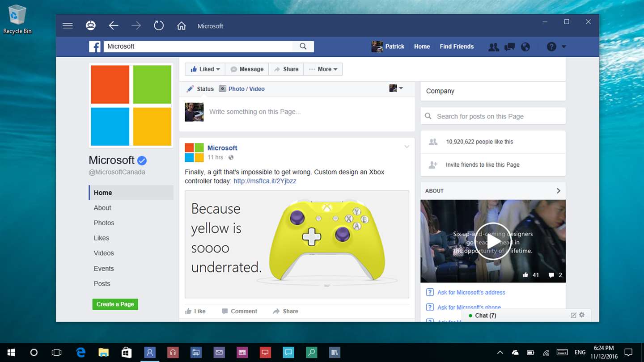Screen dimensions: 644x362
Task: Open the post-as identity selector dropdown
Action: [396, 88]
